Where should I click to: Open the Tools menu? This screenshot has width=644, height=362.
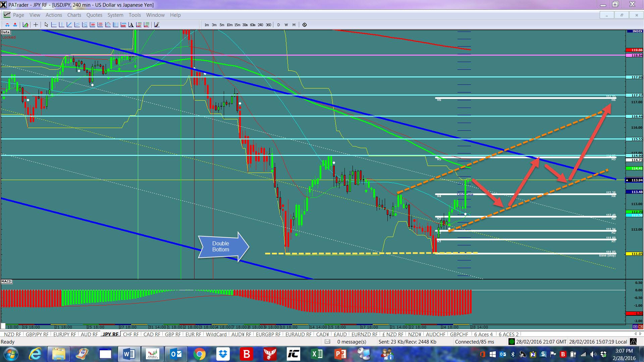[x=135, y=15]
